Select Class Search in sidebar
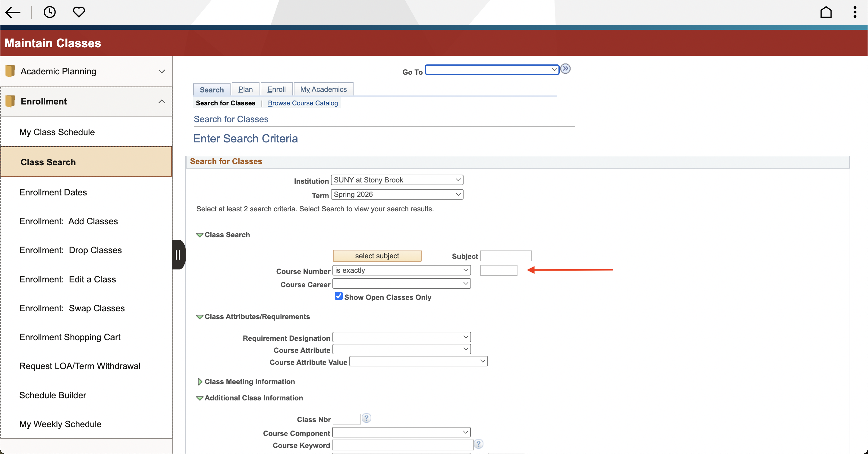The width and height of the screenshot is (868, 454). pyautogui.click(x=86, y=162)
